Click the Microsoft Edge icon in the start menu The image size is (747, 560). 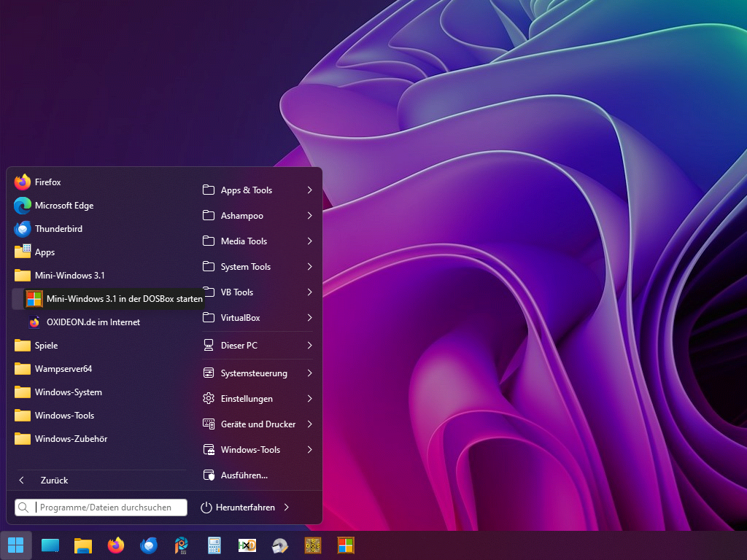click(23, 205)
